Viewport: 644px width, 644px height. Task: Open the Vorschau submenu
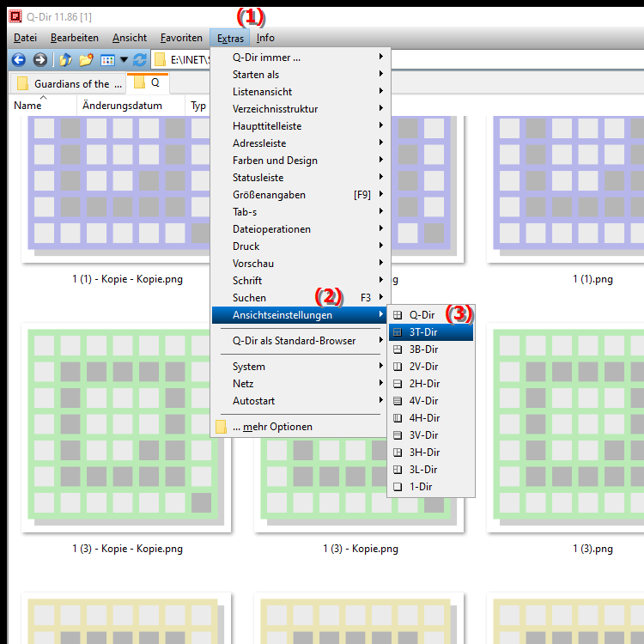click(x=300, y=264)
